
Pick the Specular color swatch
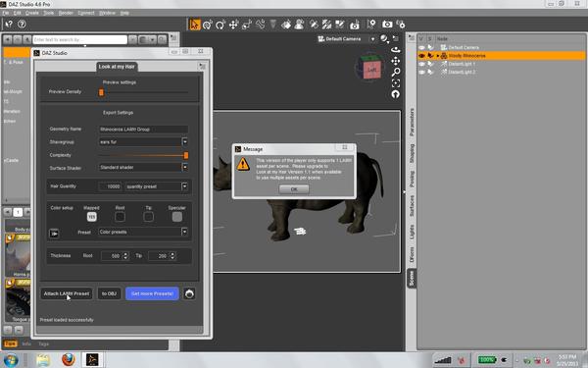coord(177,217)
